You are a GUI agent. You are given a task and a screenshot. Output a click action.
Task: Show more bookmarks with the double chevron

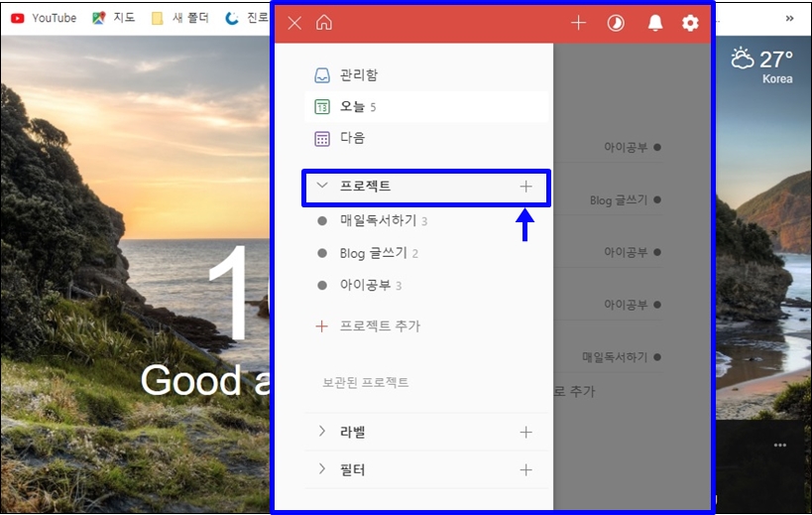(x=789, y=18)
